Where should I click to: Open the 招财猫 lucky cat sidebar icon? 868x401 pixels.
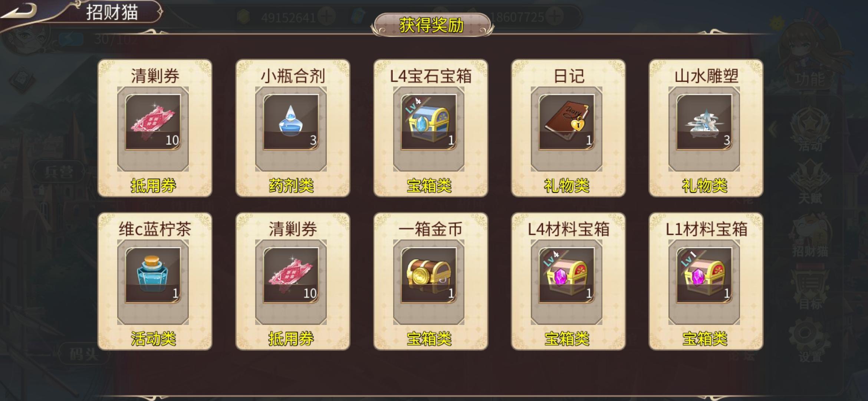pyautogui.click(x=810, y=236)
